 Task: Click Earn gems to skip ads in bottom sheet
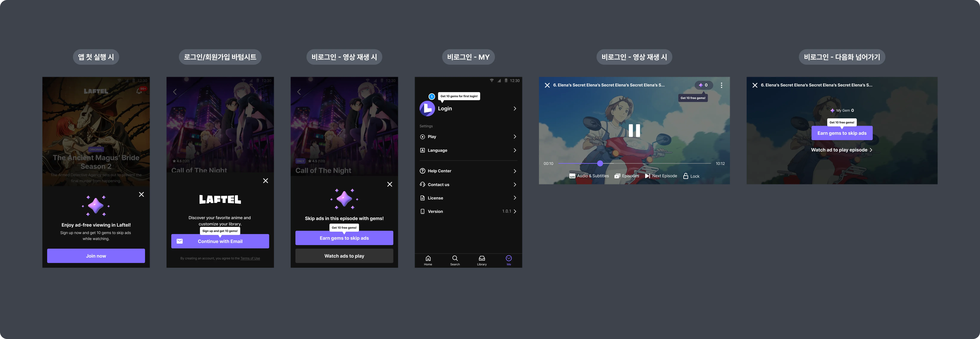(x=344, y=238)
